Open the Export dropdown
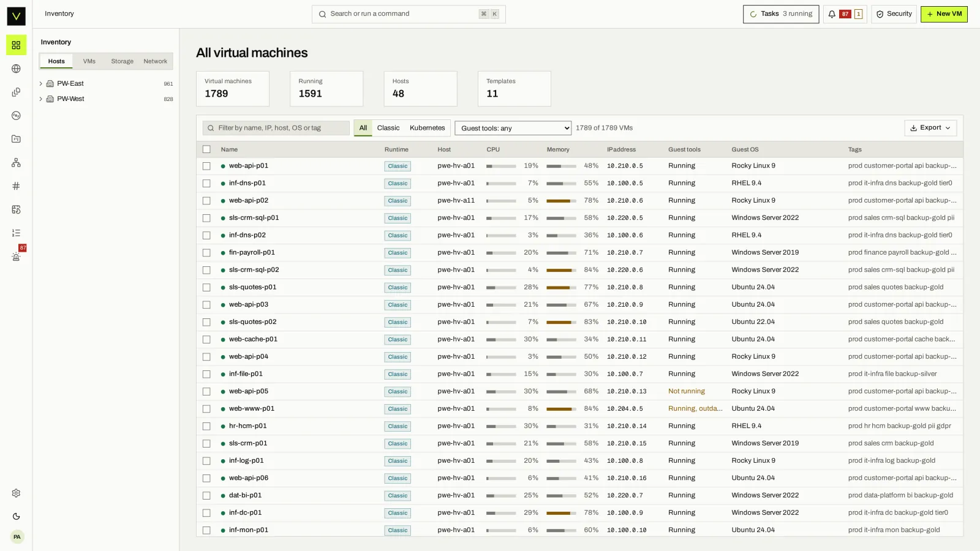The image size is (980, 551). click(x=930, y=128)
